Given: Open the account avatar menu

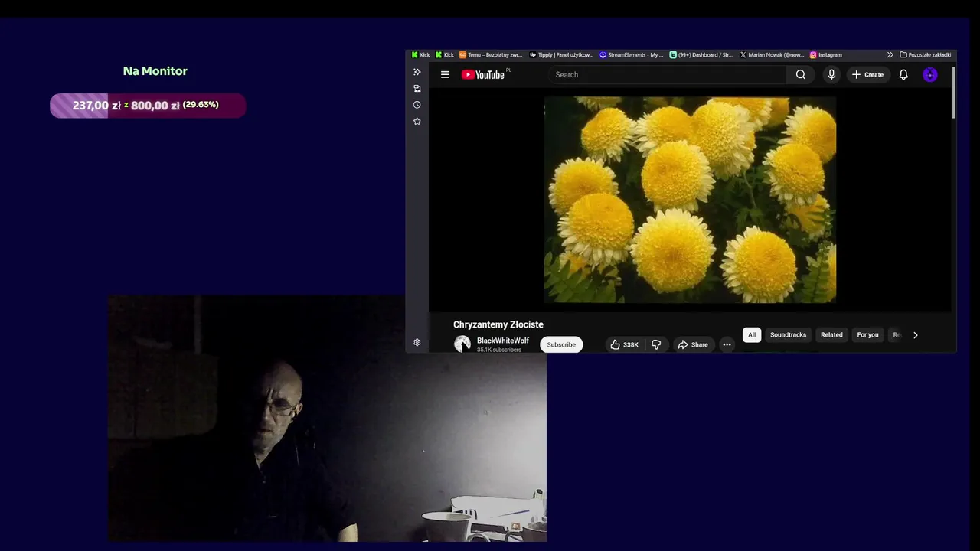Looking at the screenshot, I should (930, 74).
